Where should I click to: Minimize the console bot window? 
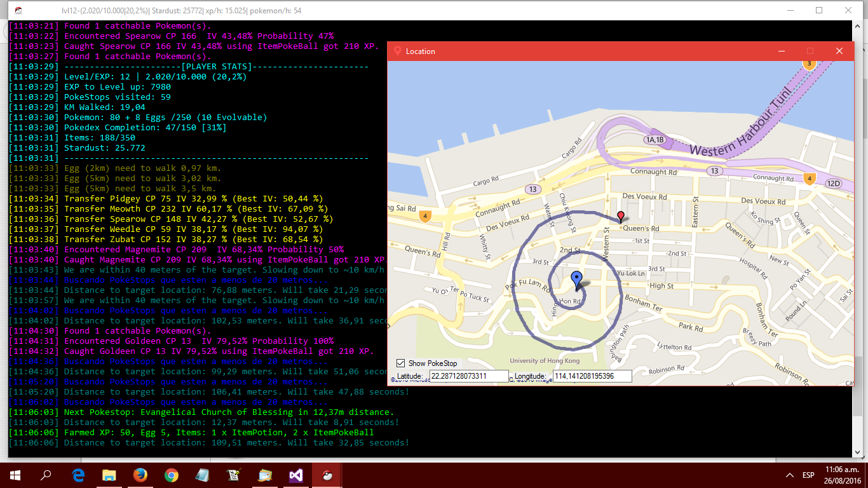coord(790,10)
